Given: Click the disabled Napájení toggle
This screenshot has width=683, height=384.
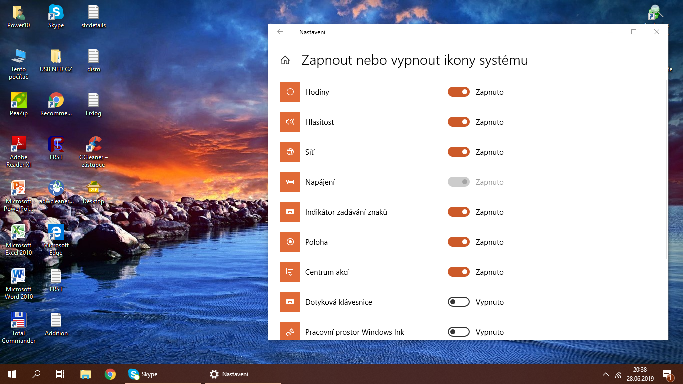Looking at the screenshot, I should pos(458,182).
